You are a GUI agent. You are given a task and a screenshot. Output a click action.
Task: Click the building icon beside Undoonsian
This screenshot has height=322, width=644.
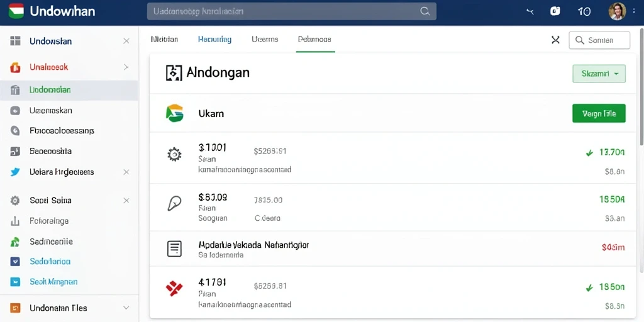(15, 90)
